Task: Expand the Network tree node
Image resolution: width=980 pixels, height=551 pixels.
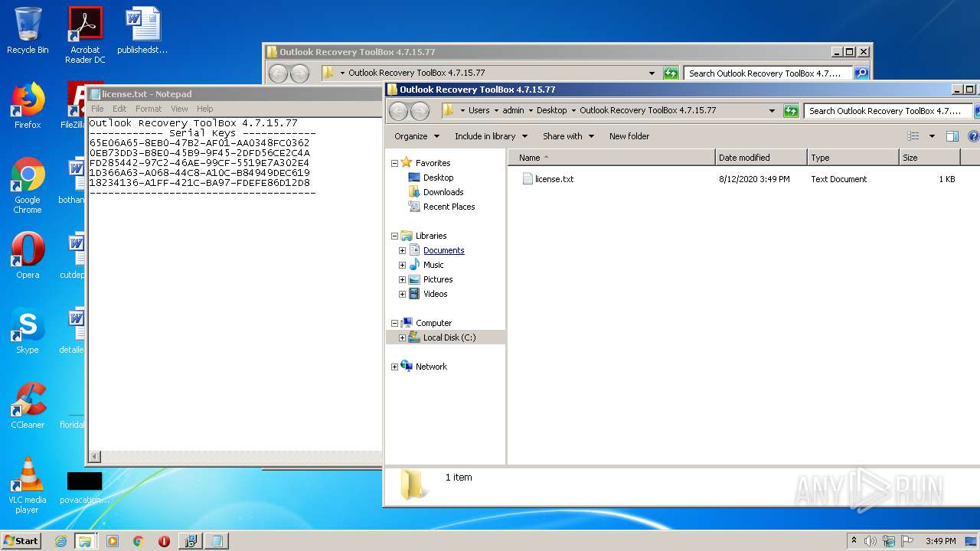Action: click(x=394, y=367)
